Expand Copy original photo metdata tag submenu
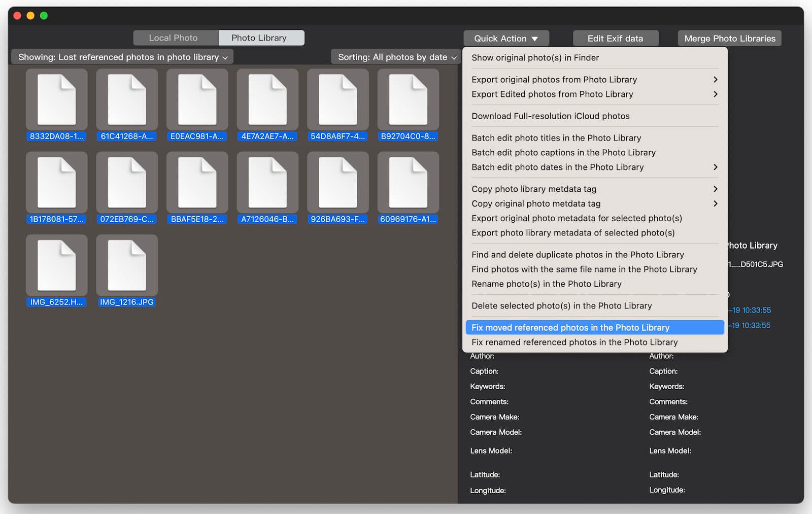Screen dimensions: 812x514 tap(595, 204)
